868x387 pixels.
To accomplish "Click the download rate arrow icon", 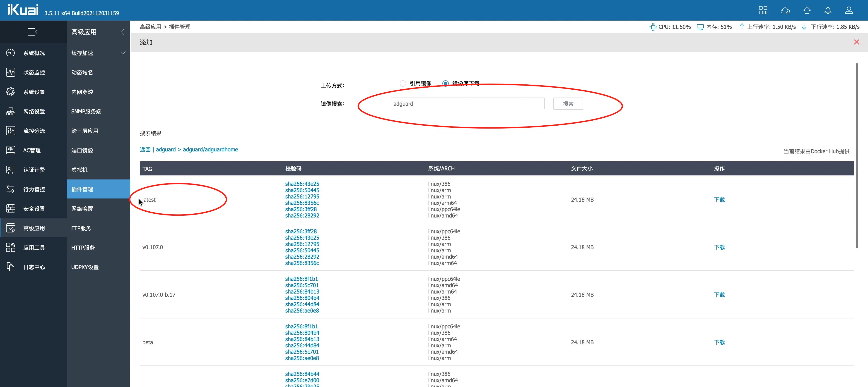I will click(x=804, y=27).
